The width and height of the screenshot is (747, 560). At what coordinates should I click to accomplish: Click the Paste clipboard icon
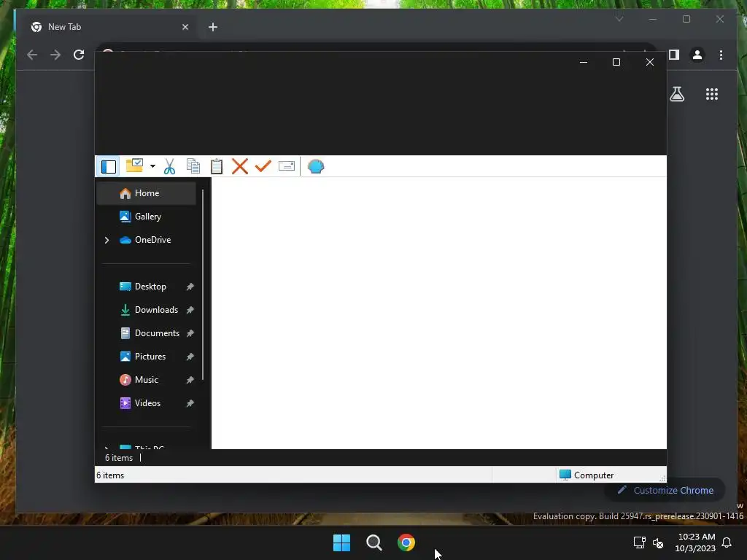click(216, 166)
